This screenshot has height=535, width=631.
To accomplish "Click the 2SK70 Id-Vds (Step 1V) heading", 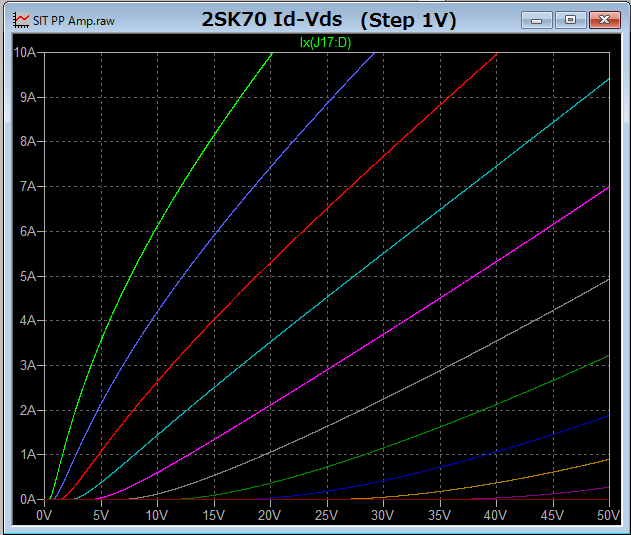I will point(329,20).
